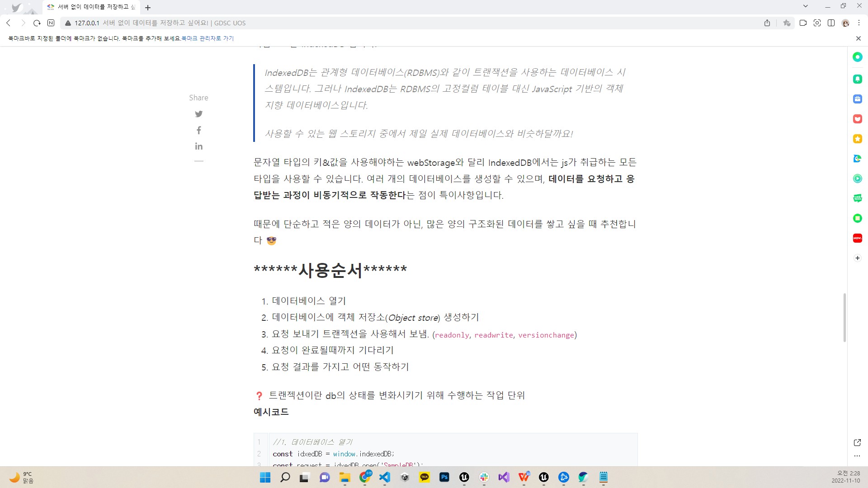Share article via Facebook icon
Screen dimensions: 868x488
198,130
